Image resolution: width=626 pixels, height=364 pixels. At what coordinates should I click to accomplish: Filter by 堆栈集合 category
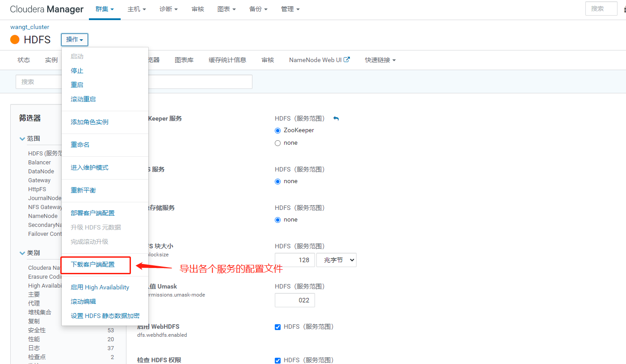(x=40, y=313)
